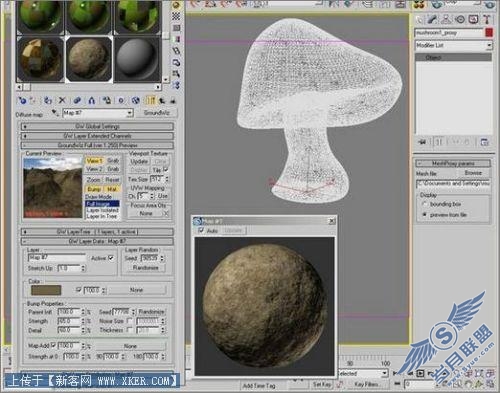500x393 pixels.
Task: Click the Go to Parent icon
Action: [162, 100]
